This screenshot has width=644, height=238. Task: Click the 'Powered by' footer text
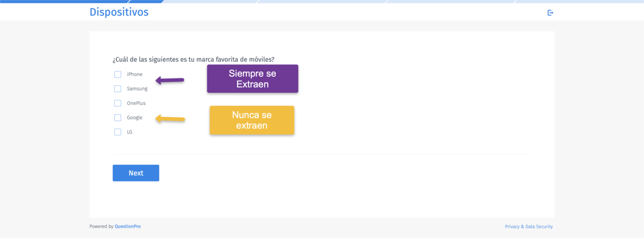(x=101, y=227)
